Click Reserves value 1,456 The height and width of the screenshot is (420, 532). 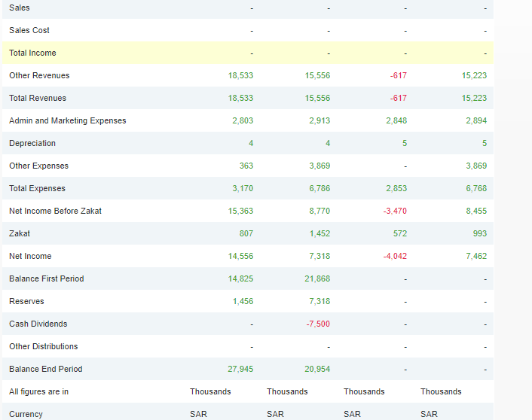(x=243, y=301)
